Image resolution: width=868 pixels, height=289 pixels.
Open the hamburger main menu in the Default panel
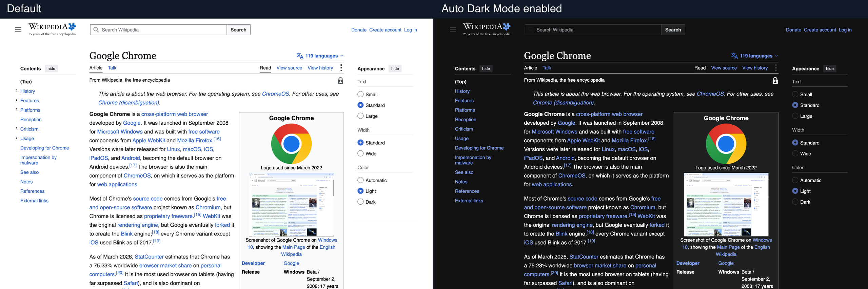tap(18, 30)
